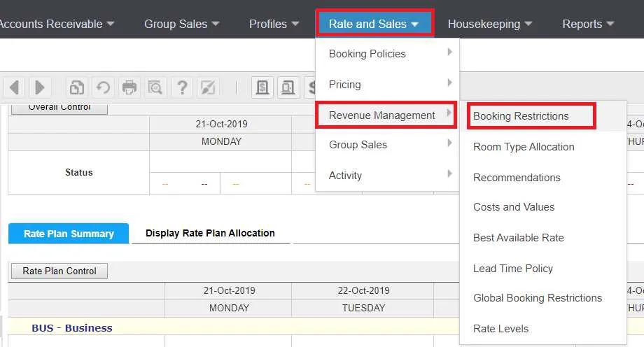Click the question mark help icon
This screenshot has width=644, height=347.
point(182,87)
